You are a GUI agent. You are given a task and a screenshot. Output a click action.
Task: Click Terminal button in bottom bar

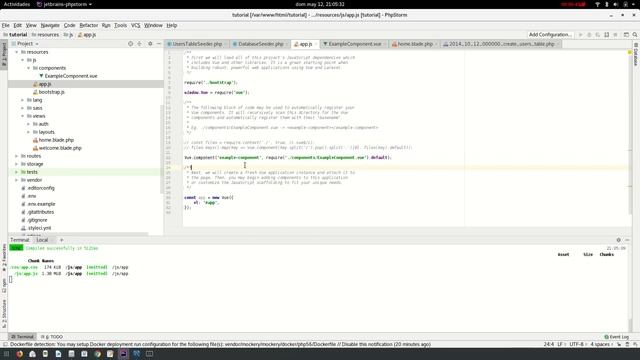coord(22,337)
